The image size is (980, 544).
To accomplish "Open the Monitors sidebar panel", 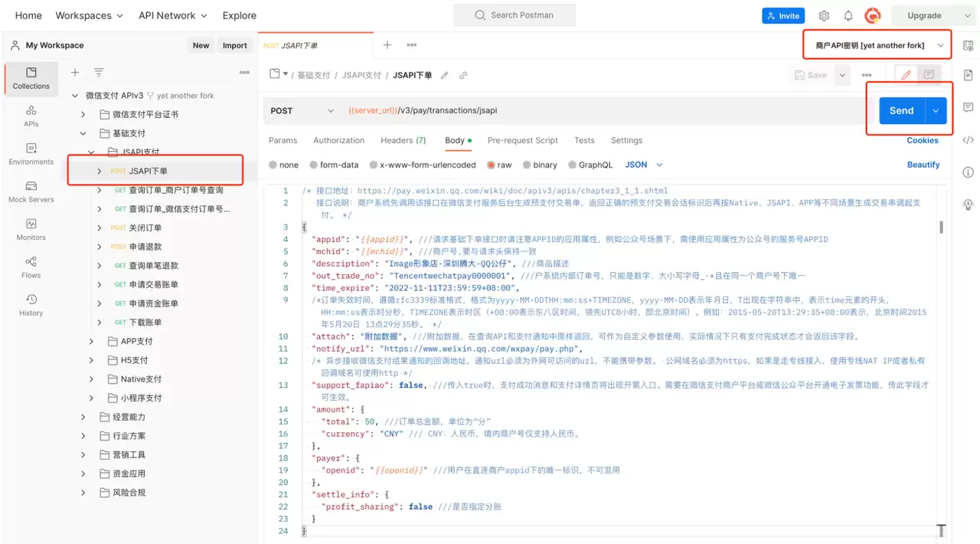I will [31, 229].
